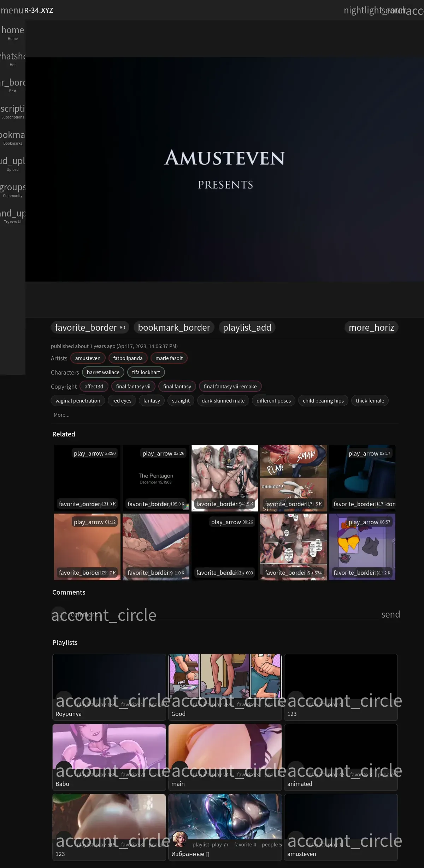Screen dimensions: 424x868
Task: Select the fantasy tag
Action: pos(152,401)
